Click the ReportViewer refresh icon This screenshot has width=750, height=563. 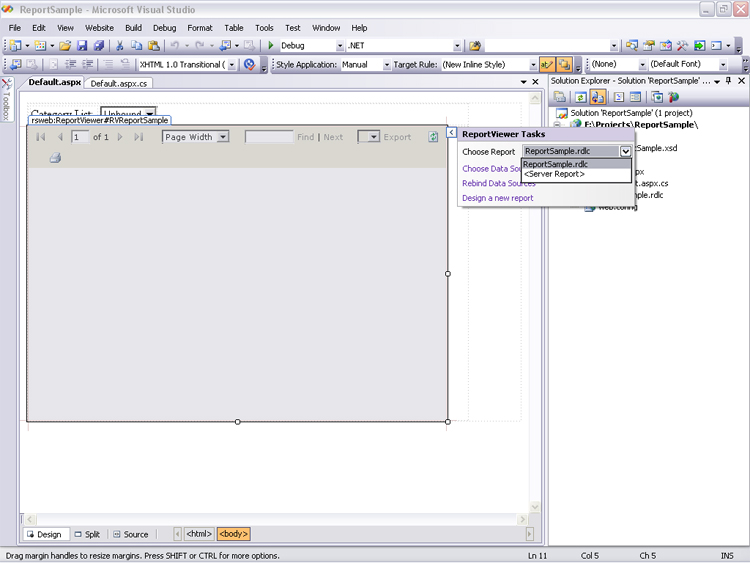(433, 137)
